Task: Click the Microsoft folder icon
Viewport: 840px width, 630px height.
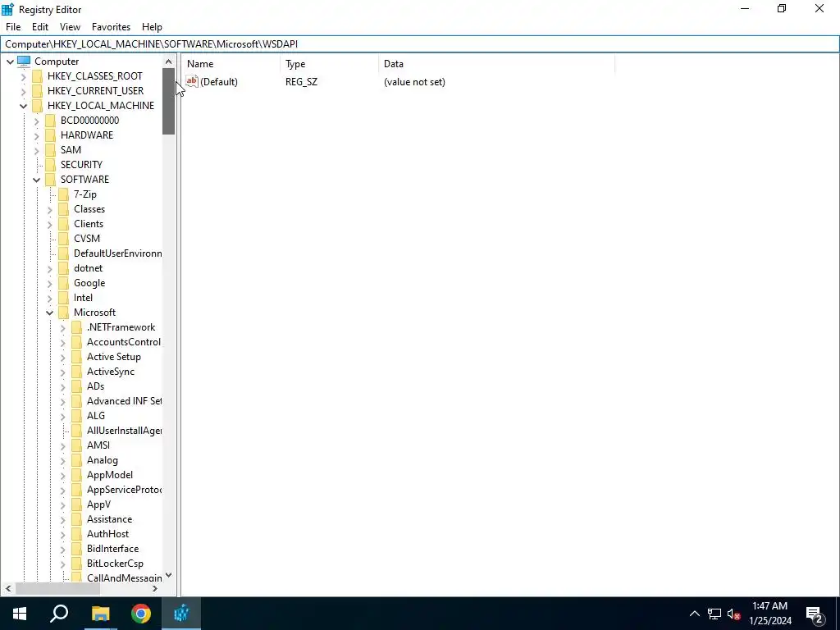Action: (64, 313)
